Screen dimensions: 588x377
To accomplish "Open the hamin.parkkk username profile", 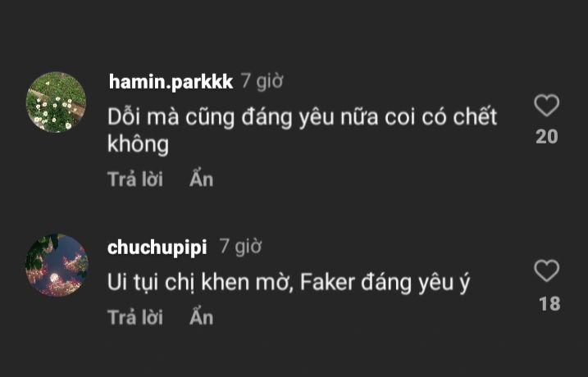I will 171,81.
